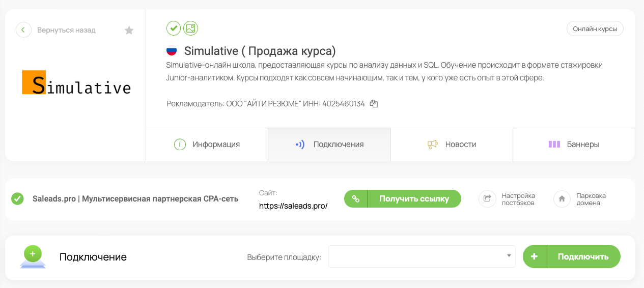Open the Новости tab
The width and height of the screenshot is (644, 288).
452,145
